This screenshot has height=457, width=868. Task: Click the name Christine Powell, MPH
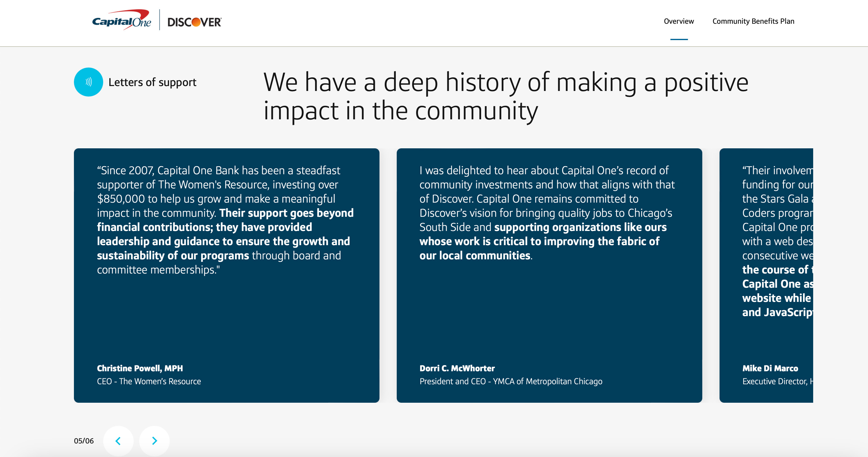click(x=140, y=368)
